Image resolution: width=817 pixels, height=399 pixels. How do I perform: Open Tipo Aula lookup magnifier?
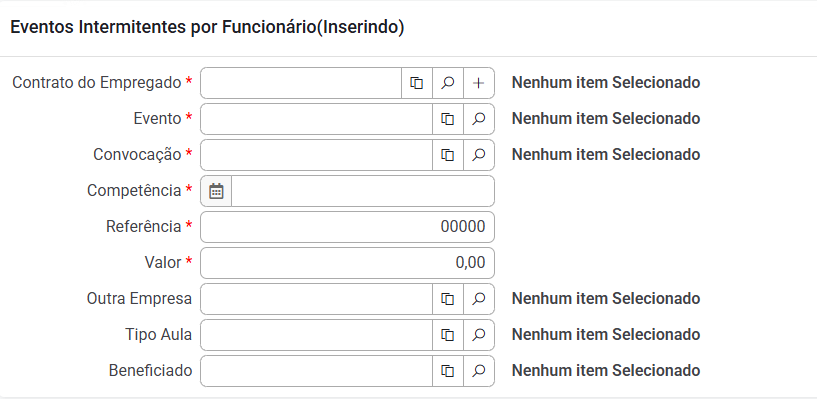click(478, 335)
